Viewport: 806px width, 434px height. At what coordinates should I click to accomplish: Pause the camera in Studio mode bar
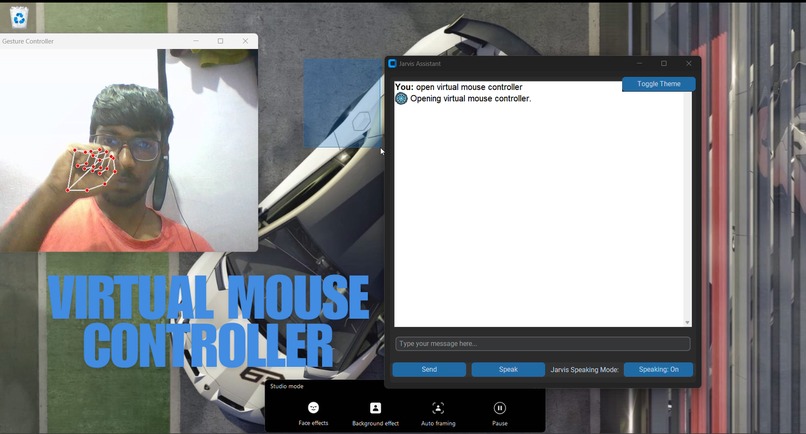point(500,414)
